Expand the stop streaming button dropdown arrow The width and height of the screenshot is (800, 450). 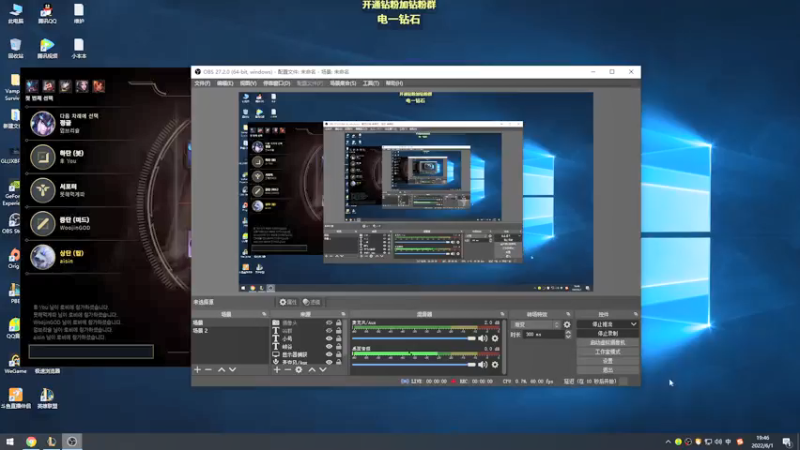point(633,324)
